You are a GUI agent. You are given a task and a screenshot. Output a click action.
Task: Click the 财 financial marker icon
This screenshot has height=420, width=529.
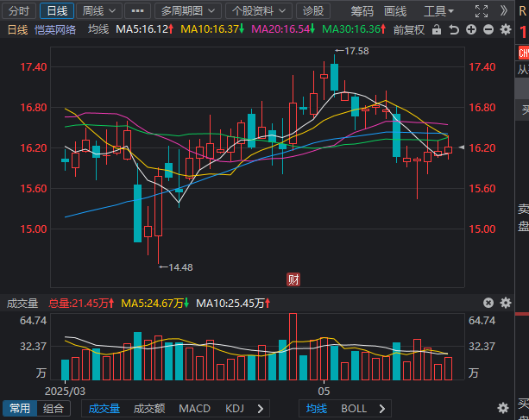click(x=293, y=279)
